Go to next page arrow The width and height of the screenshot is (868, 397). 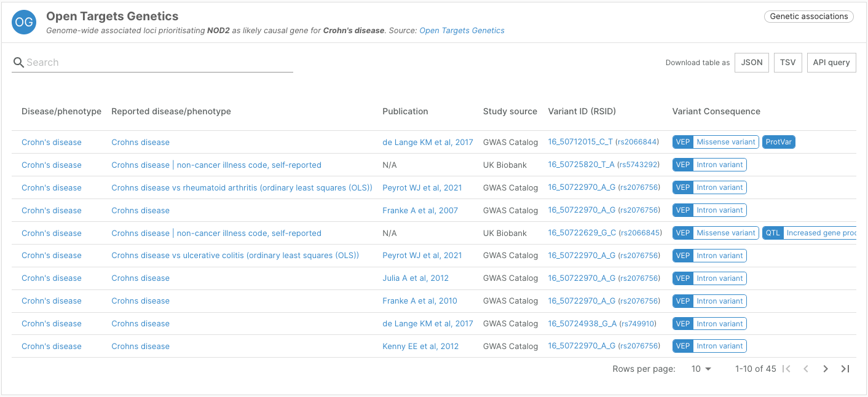pyautogui.click(x=826, y=369)
